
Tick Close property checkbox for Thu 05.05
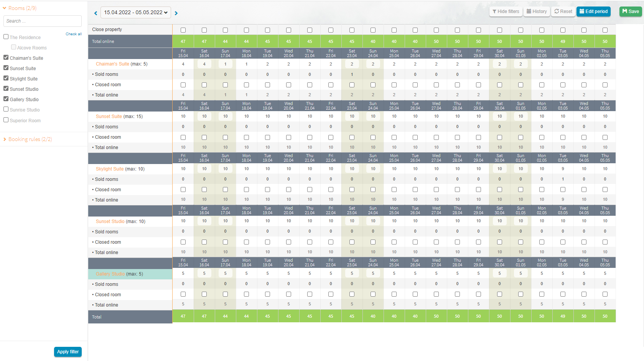pyautogui.click(x=605, y=30)
